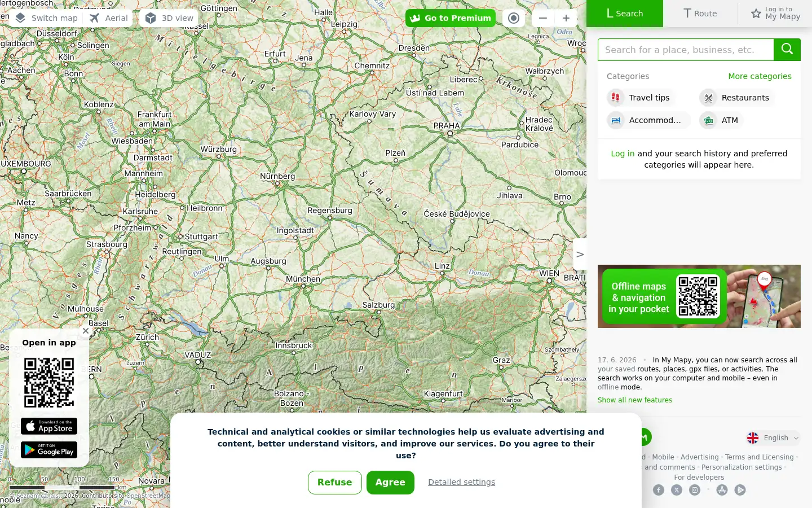The image size is (812, 508).
Task: Click the Open in app QR code
Action: pos(49,383)
